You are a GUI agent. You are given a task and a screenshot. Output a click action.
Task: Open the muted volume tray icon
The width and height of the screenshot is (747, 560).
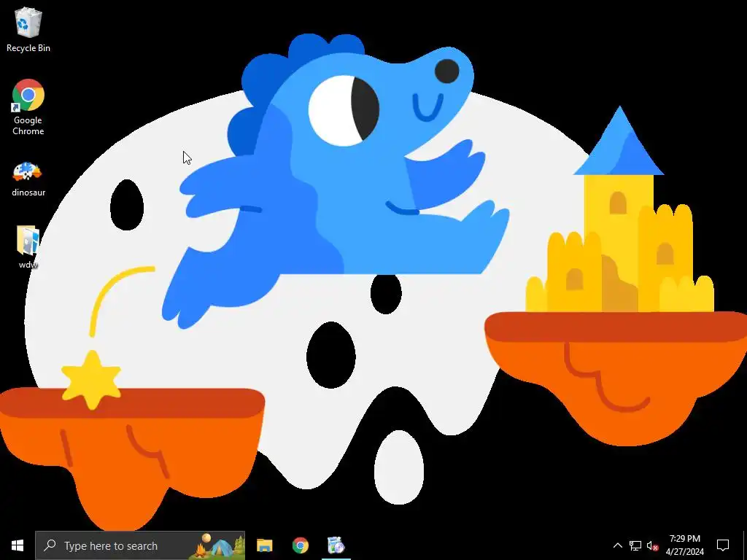coord(652,545)
